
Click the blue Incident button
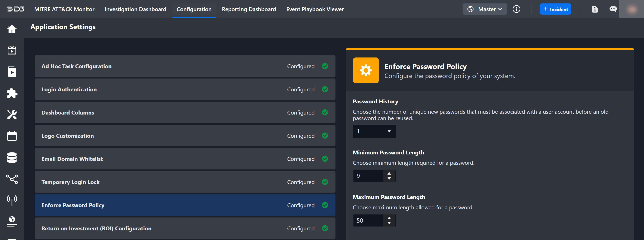click(555, 9)
